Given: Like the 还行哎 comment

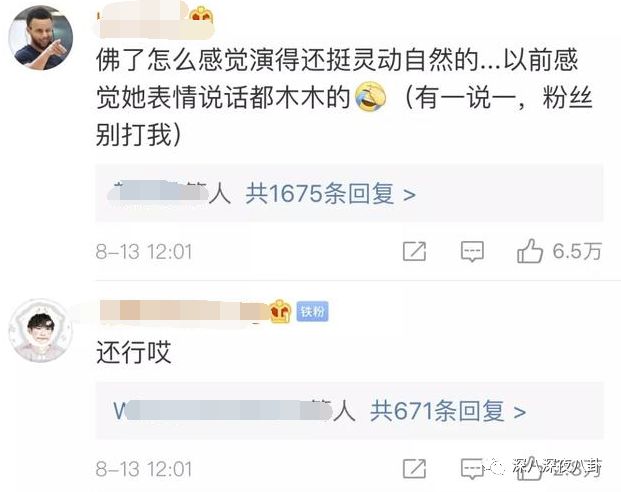Looking at the screenshot, I should pyautogui.click(x=530, y=469).
